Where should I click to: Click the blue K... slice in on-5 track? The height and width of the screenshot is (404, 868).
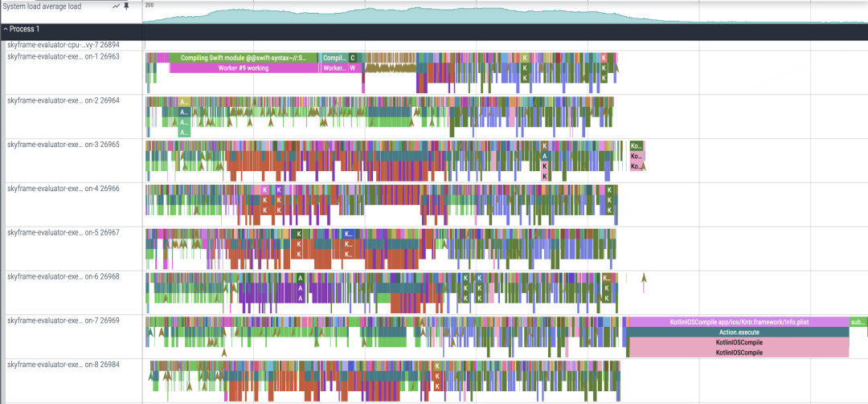click(x=348, y=234)
